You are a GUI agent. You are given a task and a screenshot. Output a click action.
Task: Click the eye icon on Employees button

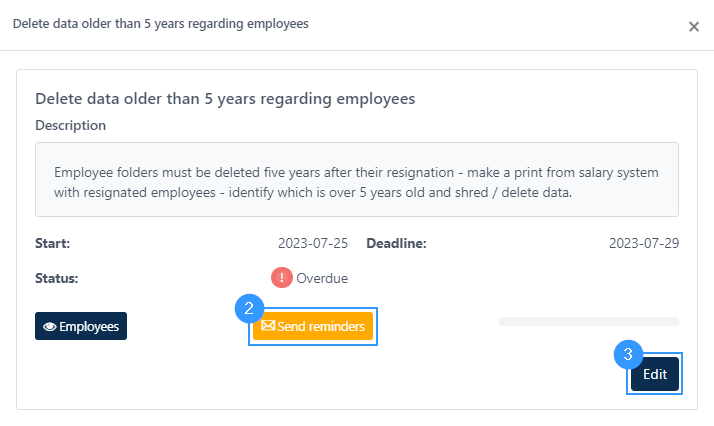[x=50, y=326]
